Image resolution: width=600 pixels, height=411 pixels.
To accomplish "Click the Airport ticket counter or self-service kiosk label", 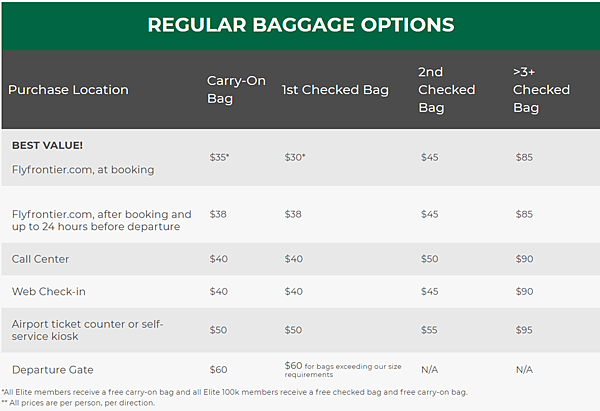I will pos(87,330).
